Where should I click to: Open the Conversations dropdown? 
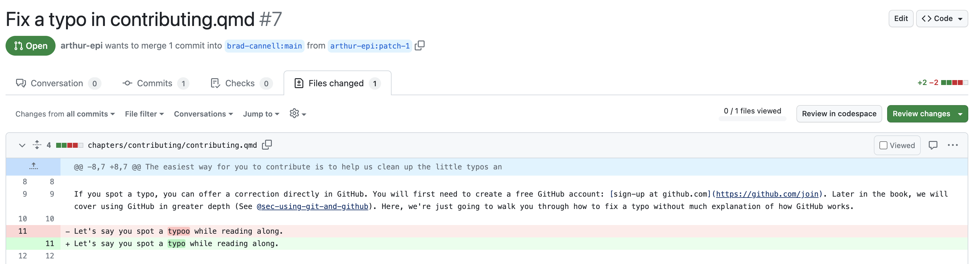coord(203,114)
